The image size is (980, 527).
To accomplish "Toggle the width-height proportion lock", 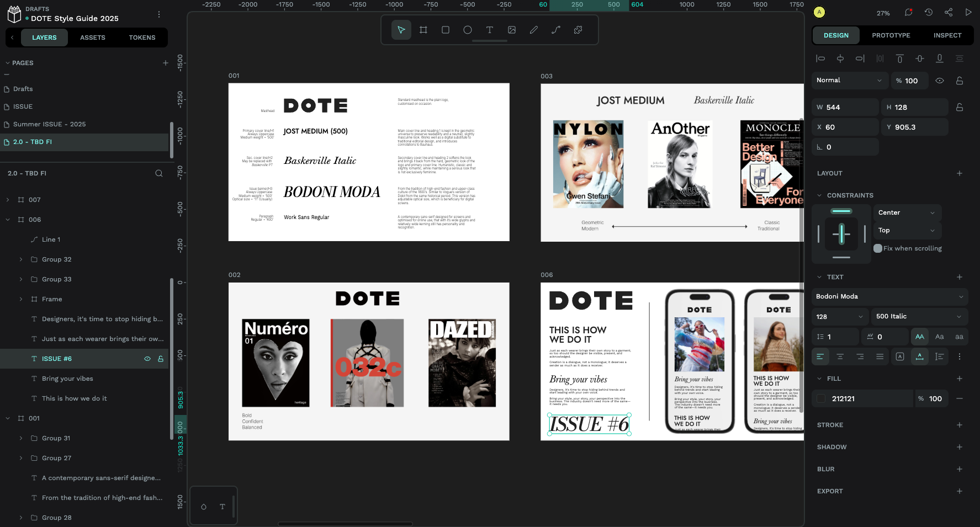I will 960,107.
